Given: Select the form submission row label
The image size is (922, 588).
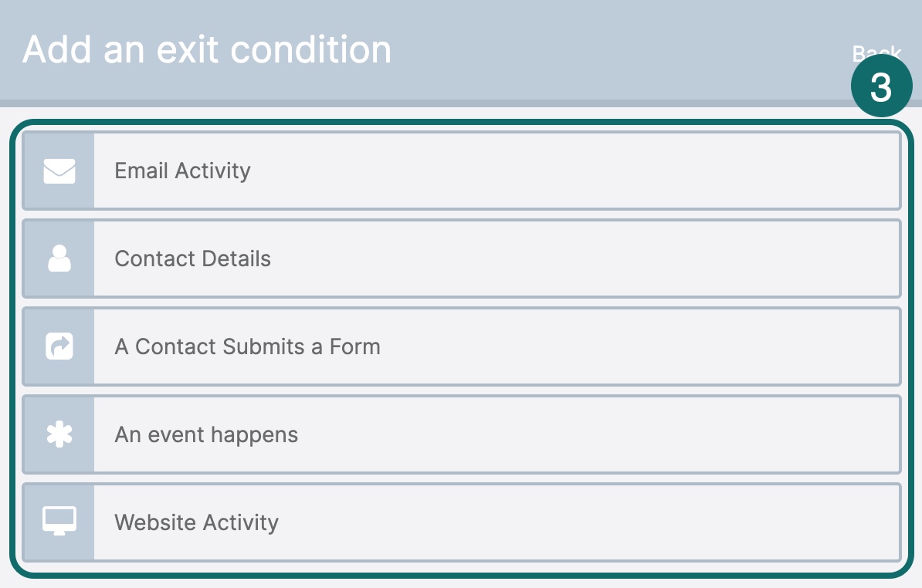Looking at the screenshot, I should point(247,346).
